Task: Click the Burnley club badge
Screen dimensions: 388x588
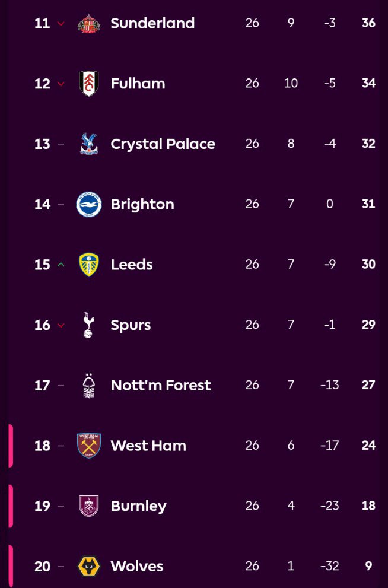Action: (89, 506)
